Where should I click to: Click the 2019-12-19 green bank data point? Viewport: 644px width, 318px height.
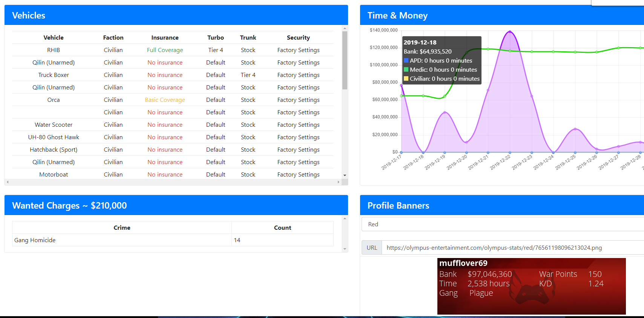[445, 96]
